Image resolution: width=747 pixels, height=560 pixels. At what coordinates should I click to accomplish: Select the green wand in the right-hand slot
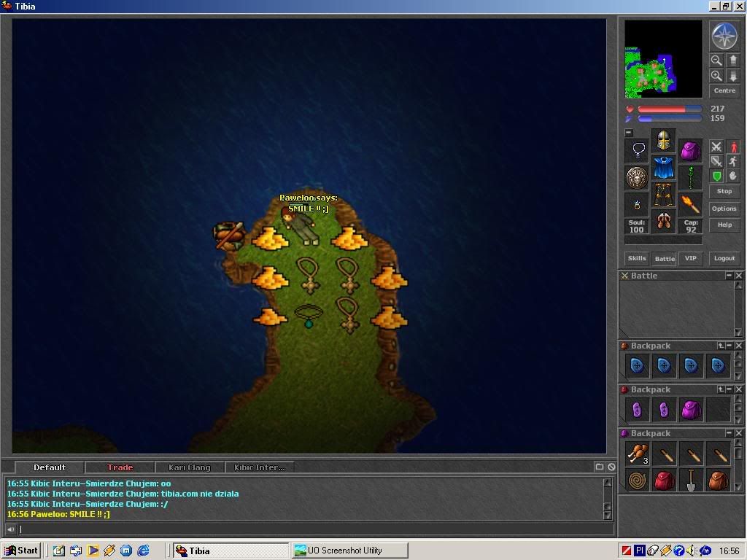690,178
